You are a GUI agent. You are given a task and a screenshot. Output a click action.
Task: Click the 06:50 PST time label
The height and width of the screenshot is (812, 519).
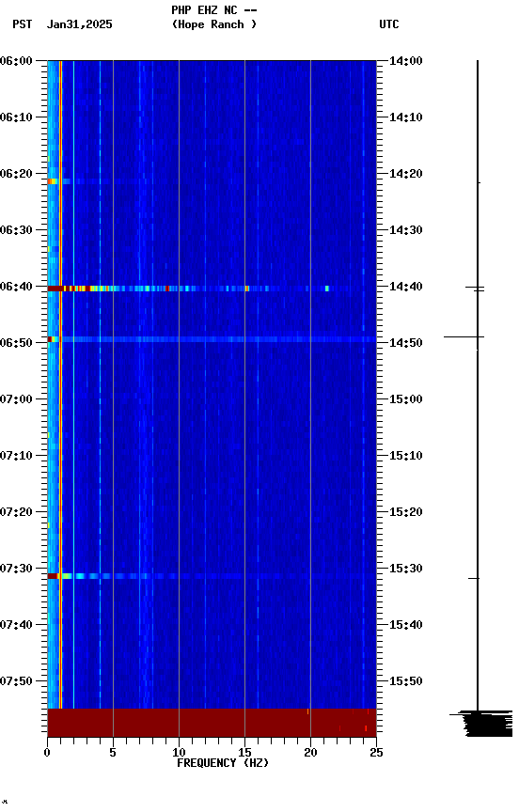pyautogui.click(x=16, y=343)
